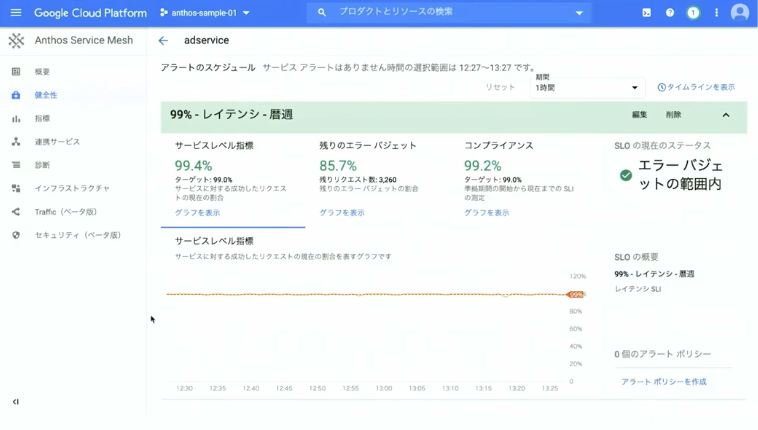The height and width of the screenshot is (430, 758).
Task: Click the リセット reset button
Action: (500, 87)
